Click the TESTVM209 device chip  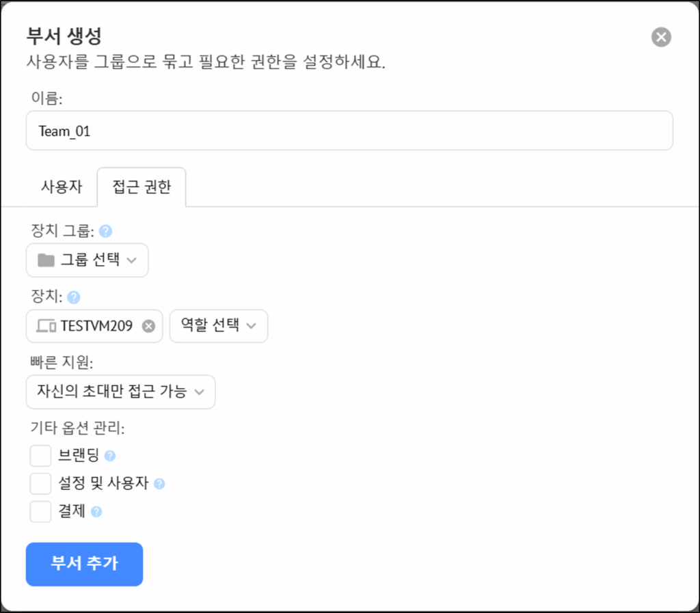[x=94, y=326]
